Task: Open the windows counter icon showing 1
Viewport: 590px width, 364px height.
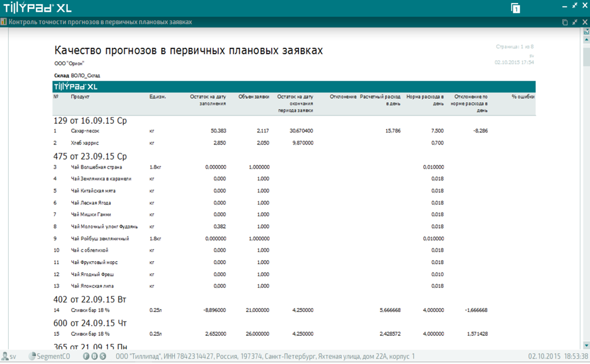Action: point(516,8)
